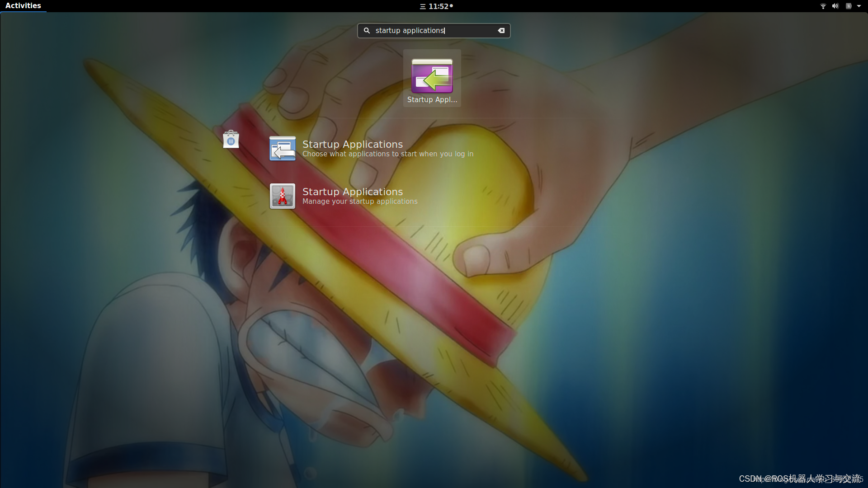Open the Activities overview

pos(23,5)
